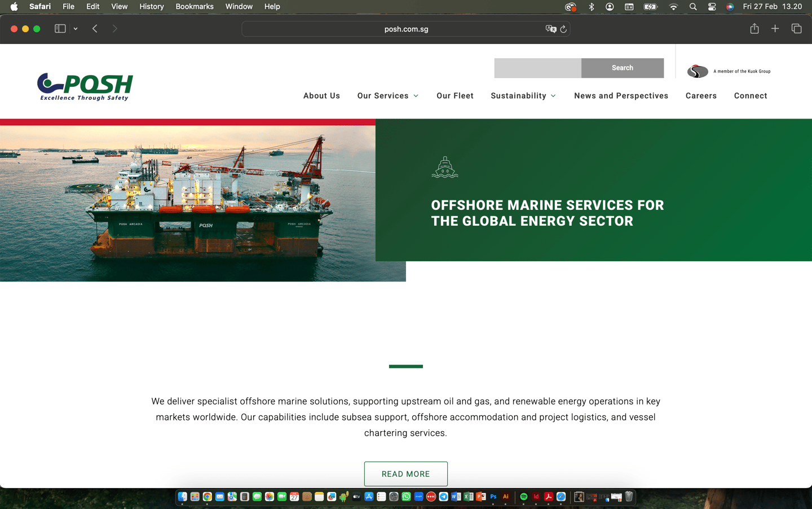812x509 pixels.
Task: Open a new Safari tab
Action: pos(775,29)
